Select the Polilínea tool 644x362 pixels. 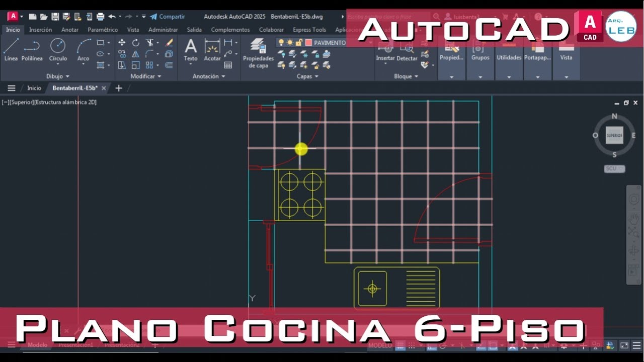coord(32,50)
